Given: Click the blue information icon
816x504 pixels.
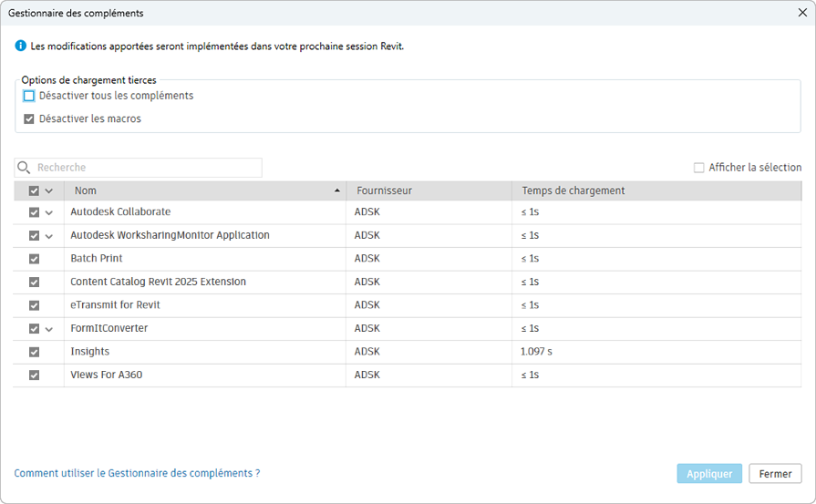Looking at the screenshot, I should [x=20, y=46].
